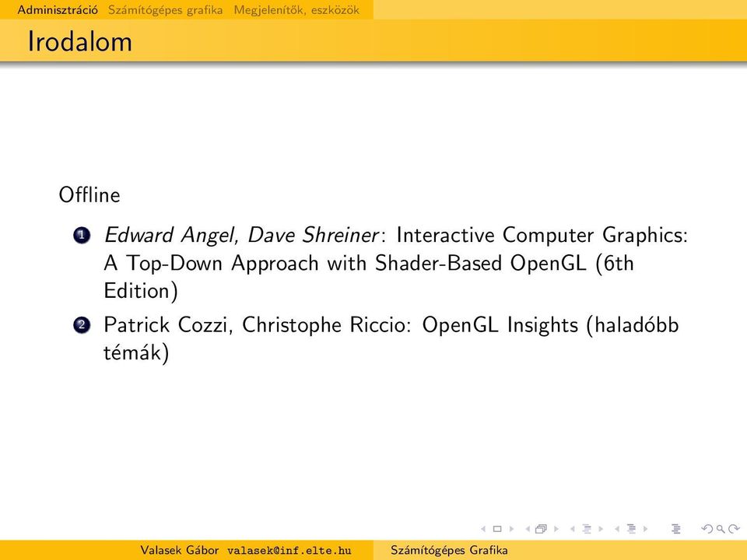The height and width of the screenshot is (560, 747).
Task: Jump to previous frame arrow
Action: tap(528, 529)
